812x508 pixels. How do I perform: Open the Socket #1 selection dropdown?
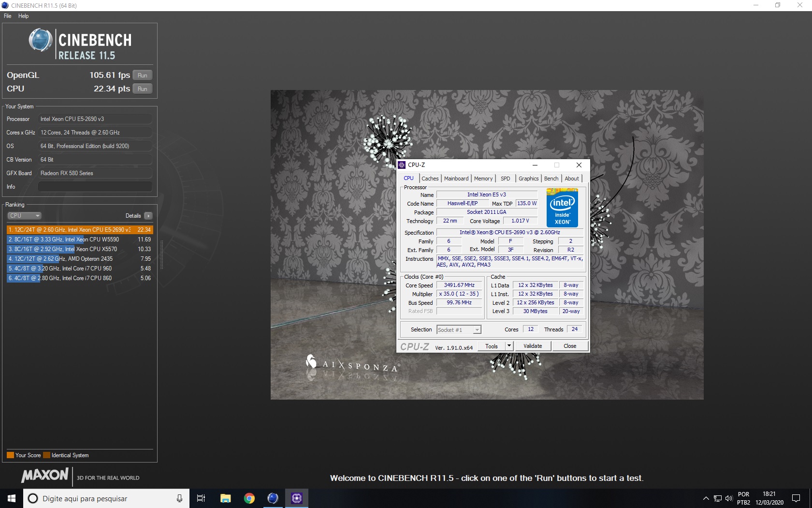pyautogui.click(x=459, y=330)
